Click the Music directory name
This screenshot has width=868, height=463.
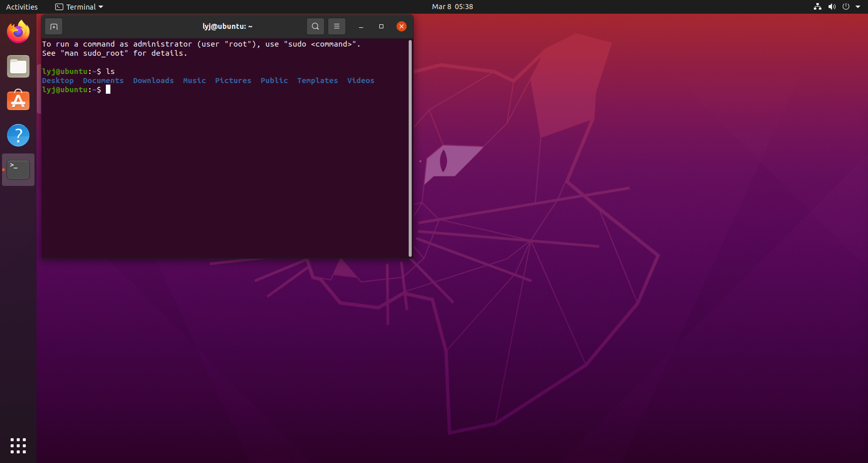(x=194, y=81)
